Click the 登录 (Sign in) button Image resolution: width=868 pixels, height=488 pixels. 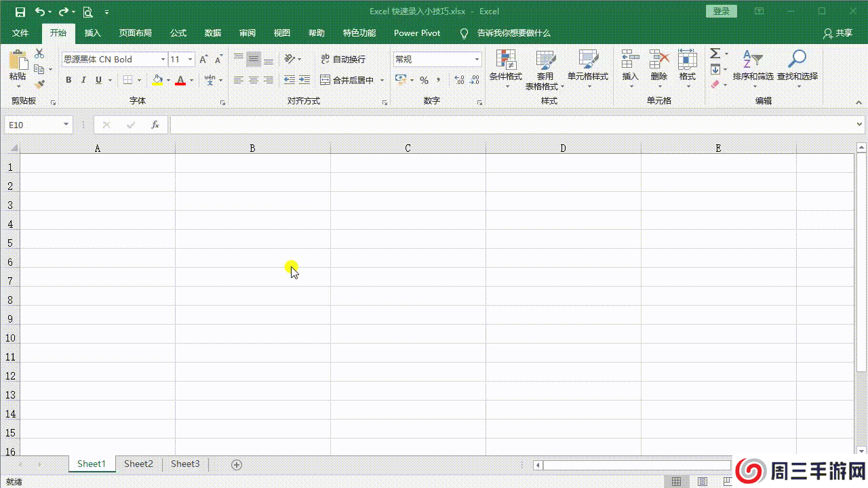[x=722, y=12]
